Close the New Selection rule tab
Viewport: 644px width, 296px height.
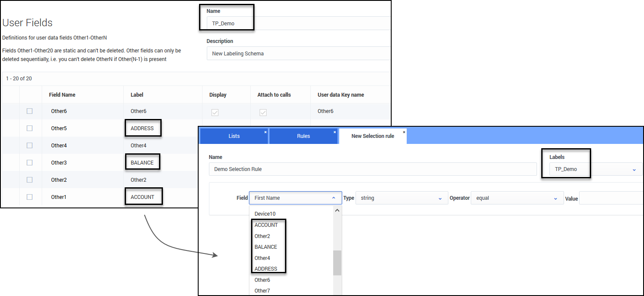point(404,132)
